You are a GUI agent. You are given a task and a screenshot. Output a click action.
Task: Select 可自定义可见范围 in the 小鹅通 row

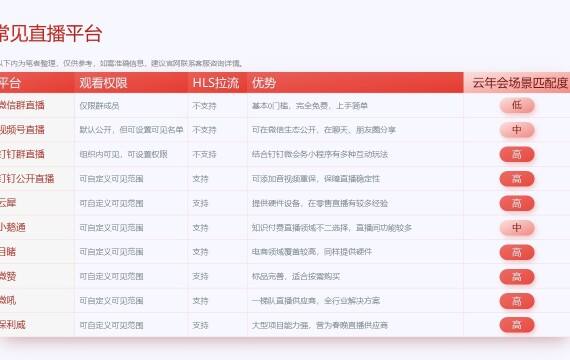(x=111, y=228)
